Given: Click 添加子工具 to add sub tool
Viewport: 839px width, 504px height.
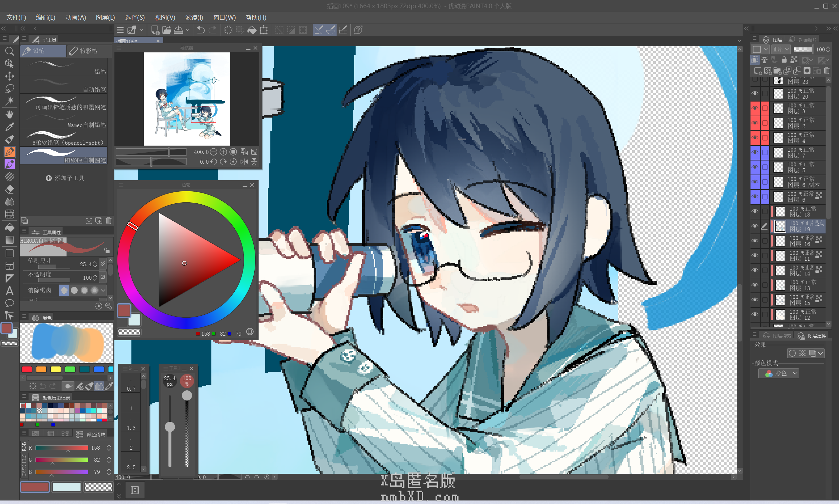Looking at the screenshot, I should pyautogui.click(x=65, y=178).
